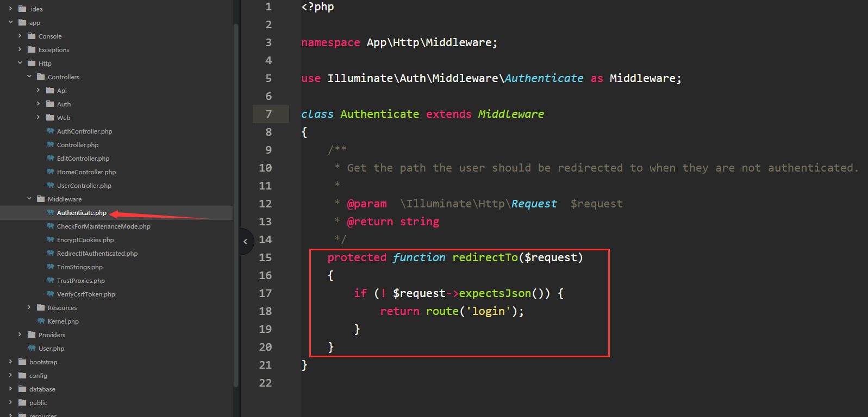Click the Http folder icon

click(32, 63)
